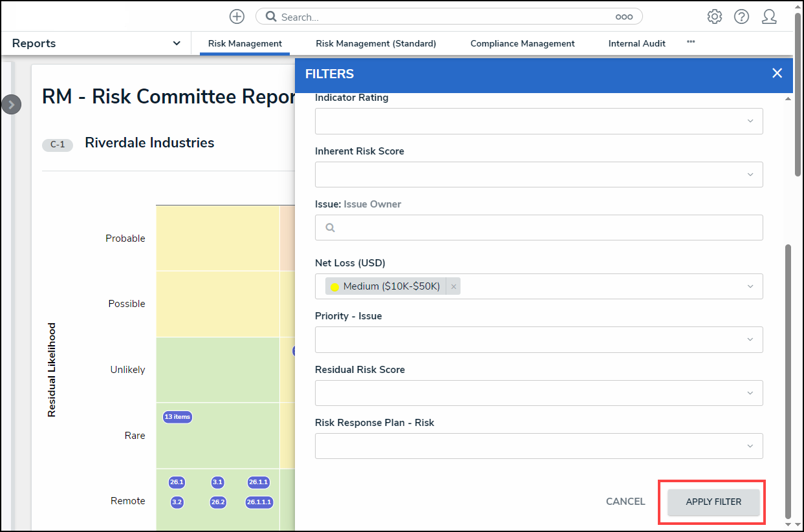Viewport: 804px width, 532px height.
Task: Click the Apply Filter button
Action: coord(713,502)
